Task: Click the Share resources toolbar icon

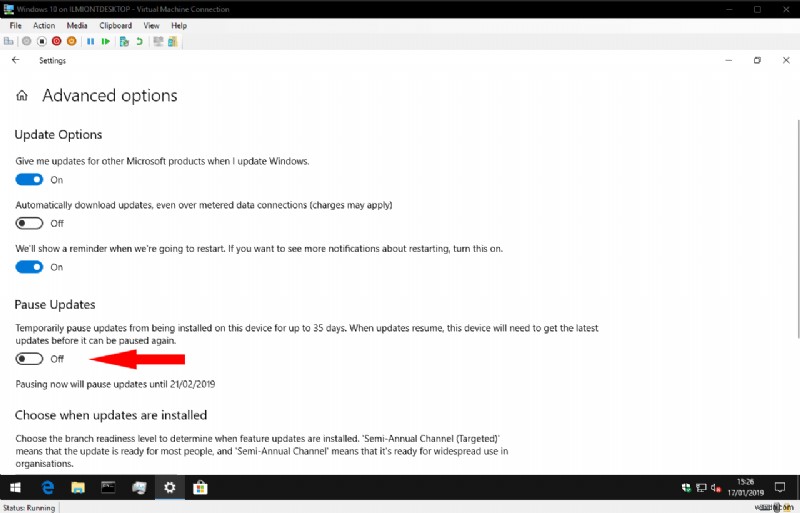Action: pos(173,41)
